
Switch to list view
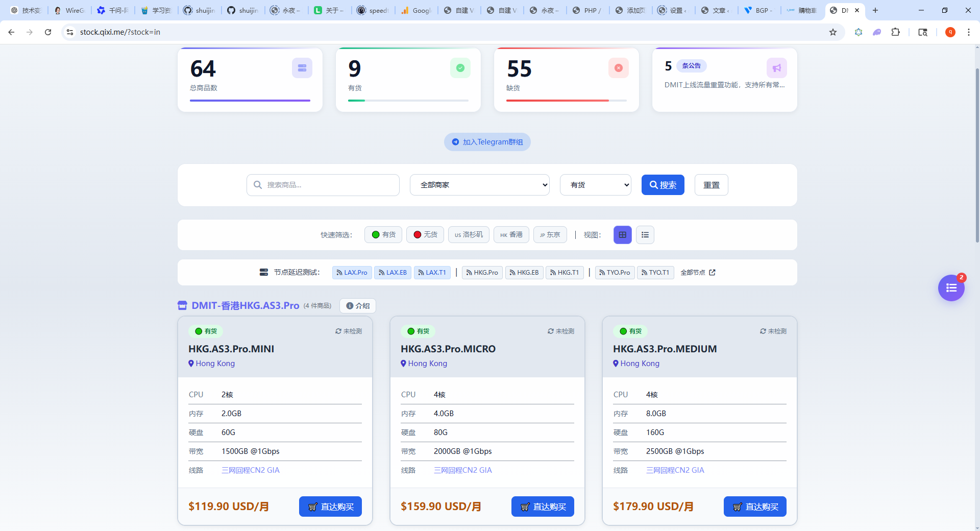pyautogui.click(x=645, y=235)
